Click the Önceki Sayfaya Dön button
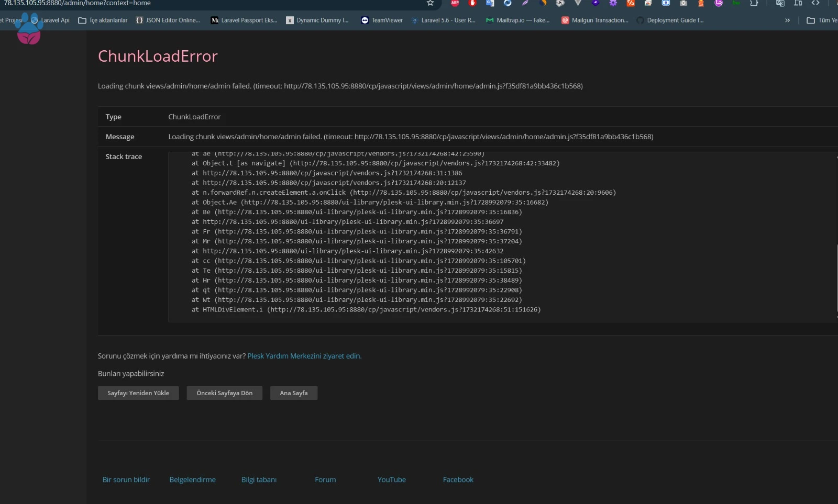The width and height of the screenshot is (838, 504). [225, 393]
